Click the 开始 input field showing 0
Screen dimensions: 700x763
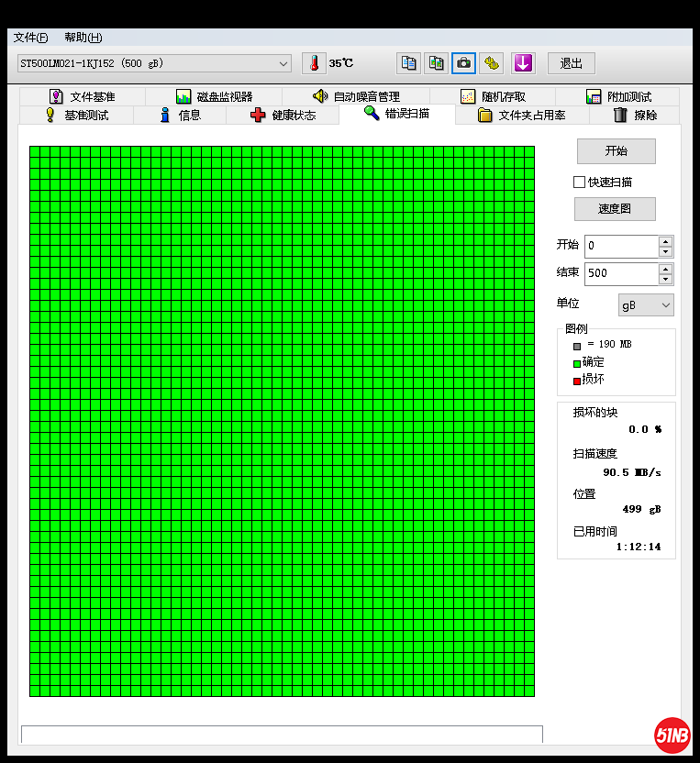[x=622, y=246]
